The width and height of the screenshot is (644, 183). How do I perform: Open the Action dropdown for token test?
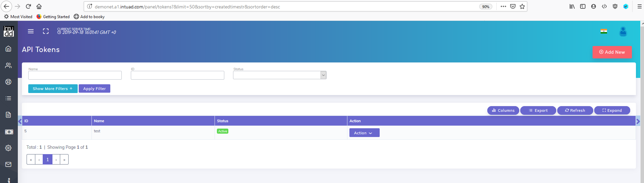pos(364,133)
